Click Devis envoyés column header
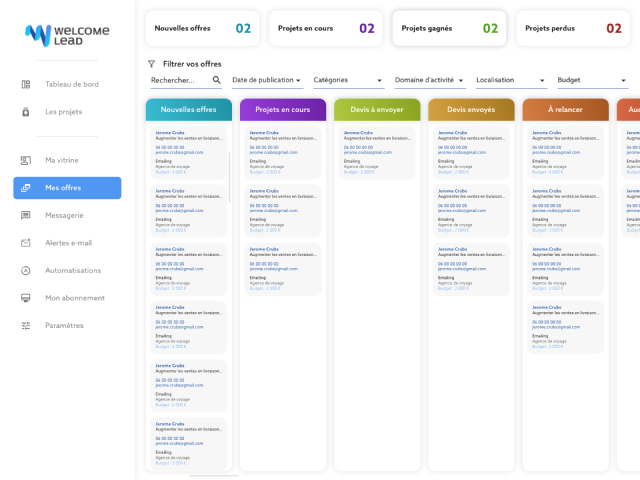The width and height of the screenshot is (640, 480). pyautogui.click(x=471, y=110)
